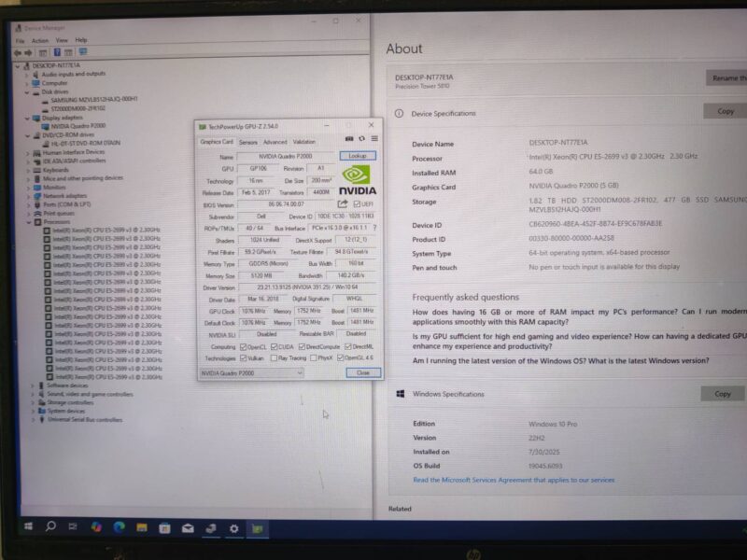
Task: Toggle the OpenGL 4.6 checkbox
Action: tap(340, 357)
